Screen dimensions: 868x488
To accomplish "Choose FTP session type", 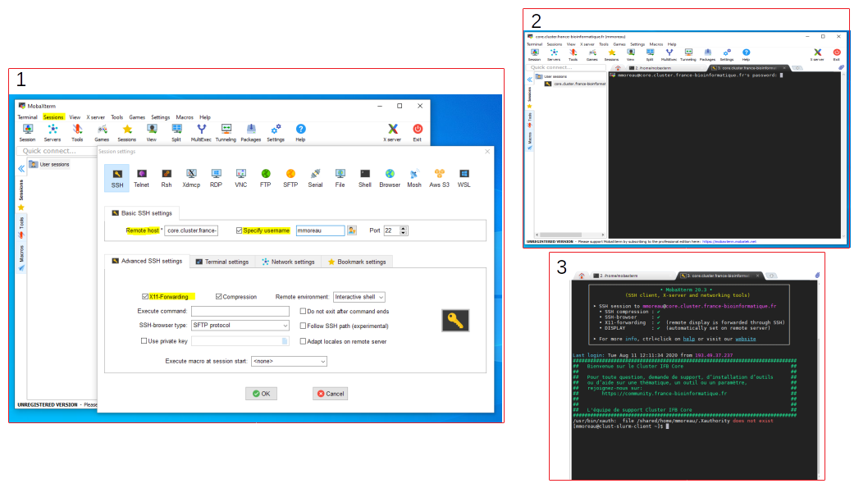I will click(x=266, y=178).
